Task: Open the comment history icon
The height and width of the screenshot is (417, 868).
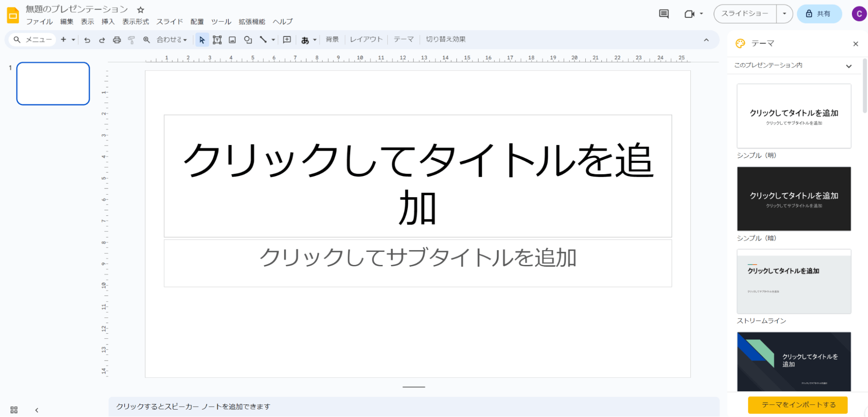Action: pos(663,14)
